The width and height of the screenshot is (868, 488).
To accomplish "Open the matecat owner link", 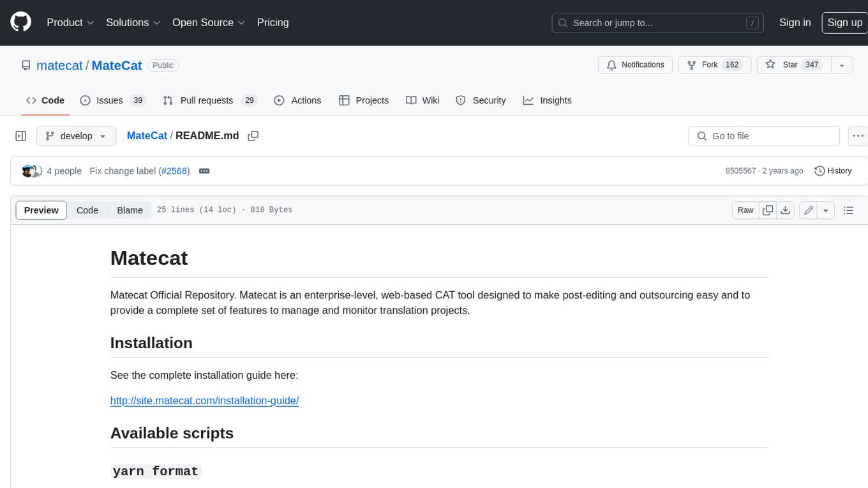I will [59, 66].
